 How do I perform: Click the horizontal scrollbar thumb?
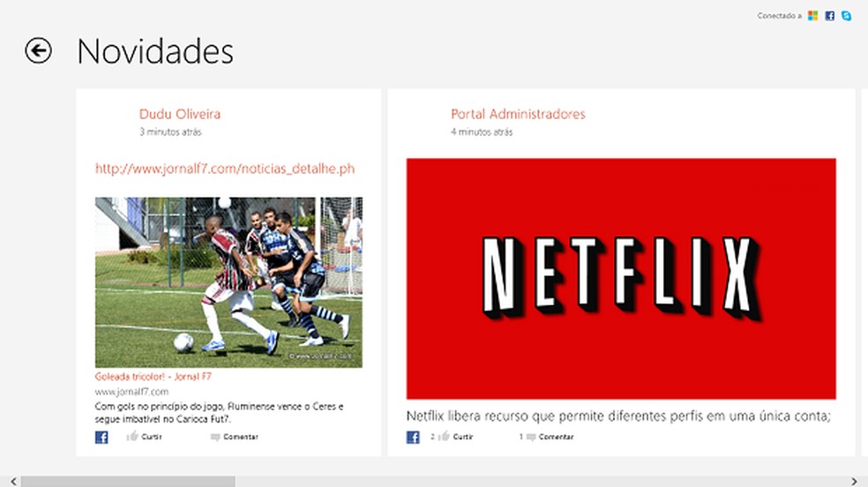128,482
